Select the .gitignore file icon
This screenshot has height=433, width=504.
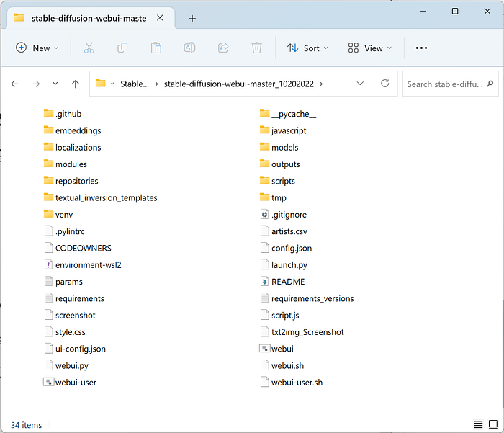pyautogui.click(x=264, y=214)
